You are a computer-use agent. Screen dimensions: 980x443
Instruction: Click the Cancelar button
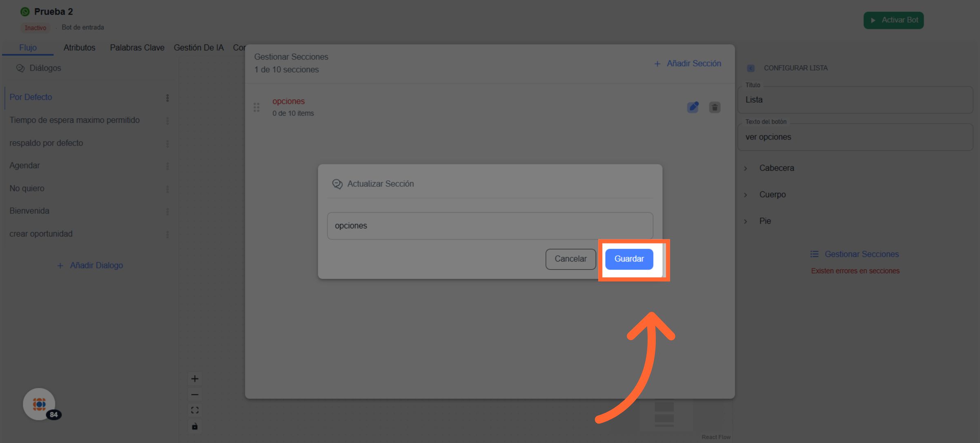tap(570, 259)
